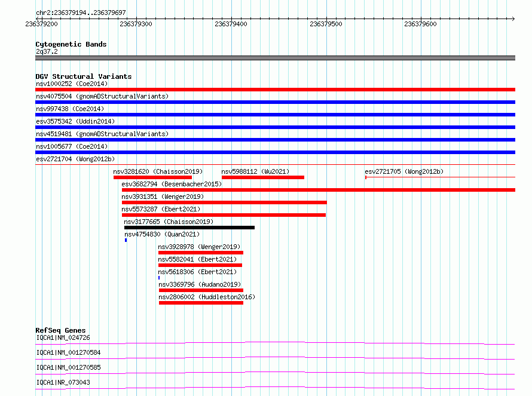532x396 pixels.
Task: Click the red bar under nsv5582041
Action: coord(200,265)
